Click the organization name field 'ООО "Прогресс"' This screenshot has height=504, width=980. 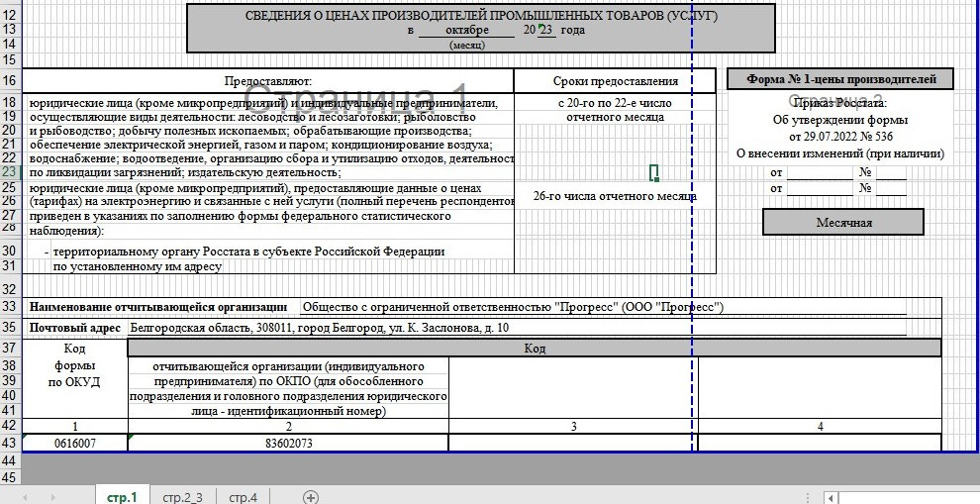[x=603, y=306]
